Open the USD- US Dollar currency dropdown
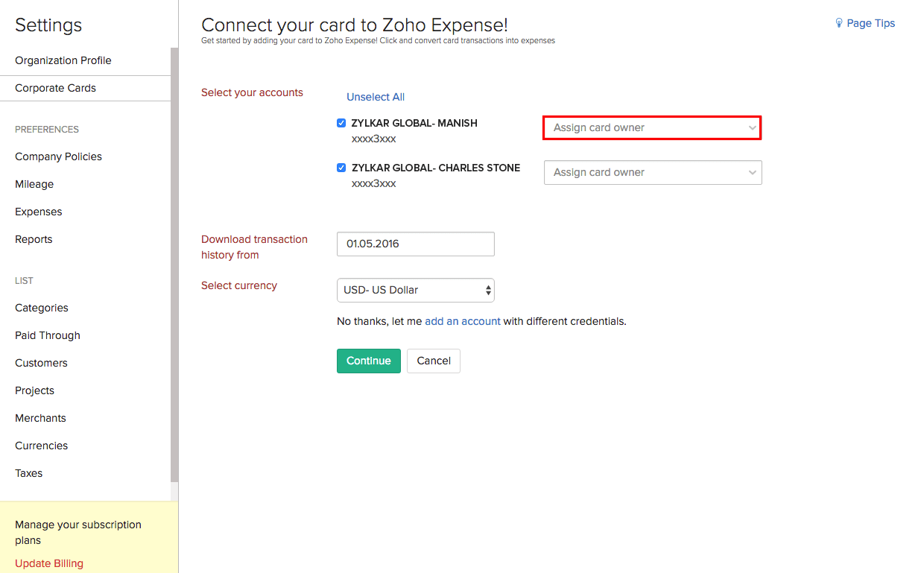The image size is (924, 573). tap(415, 290)
